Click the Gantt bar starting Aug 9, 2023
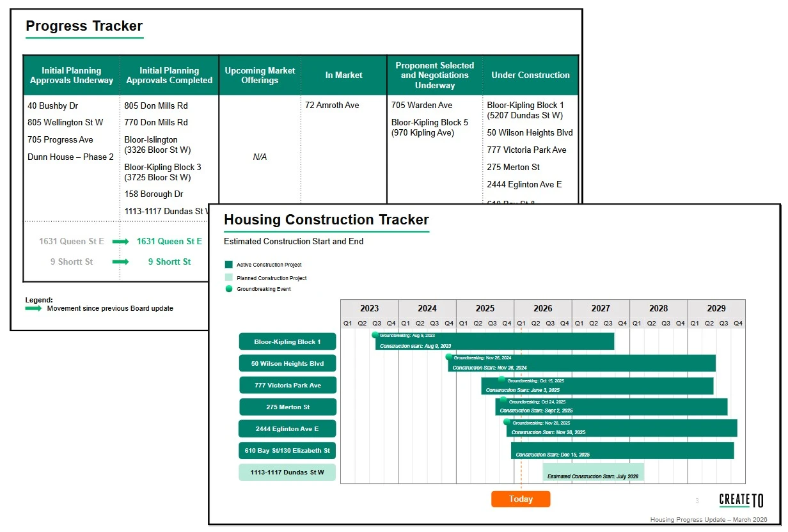The height and width of the screenshot is (532, 788). (494, 341)
